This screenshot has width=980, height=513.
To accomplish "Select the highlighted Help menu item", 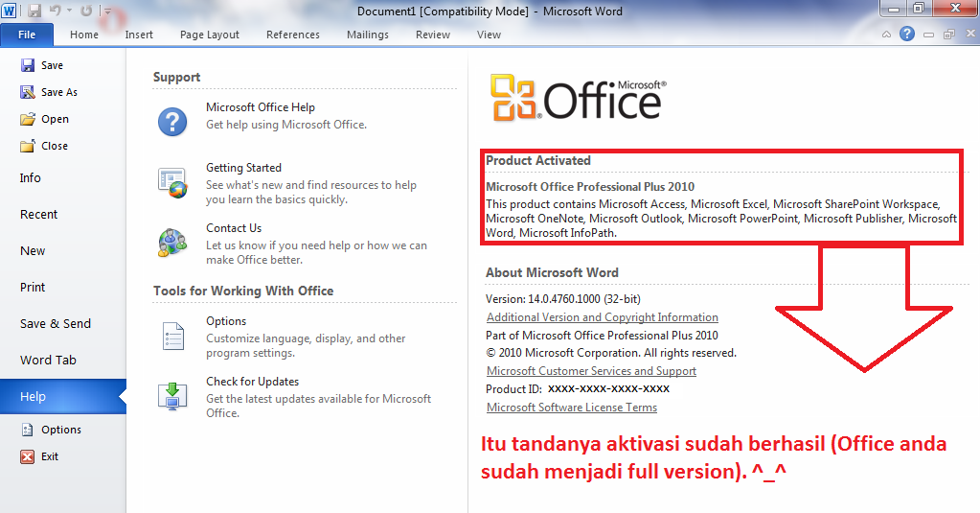I will click(62, 396).
